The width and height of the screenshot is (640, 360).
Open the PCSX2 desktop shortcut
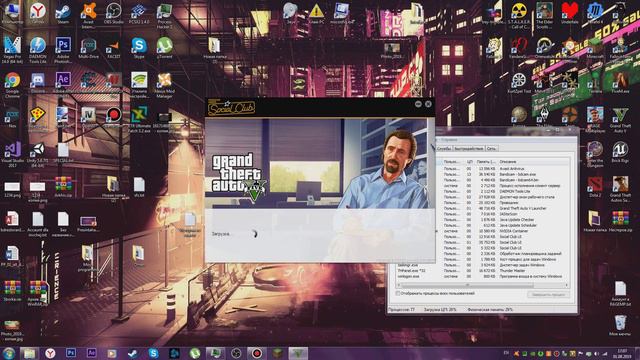coord(139,12)
